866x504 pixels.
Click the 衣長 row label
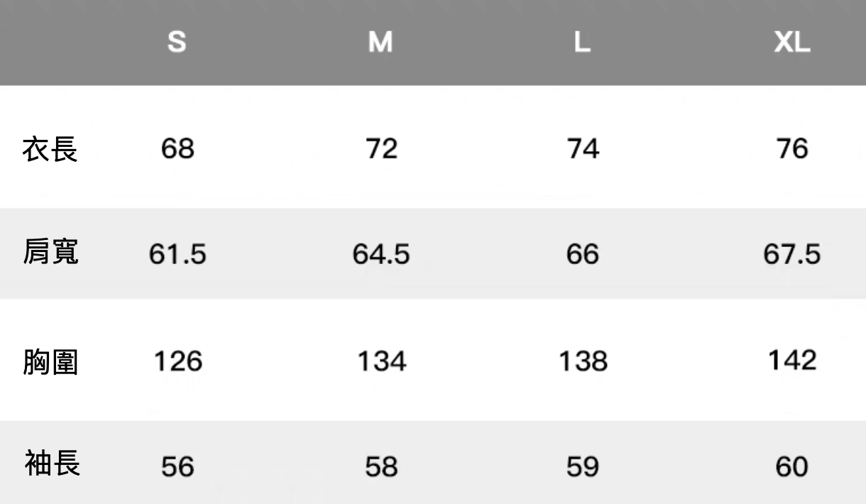point(50,149)
